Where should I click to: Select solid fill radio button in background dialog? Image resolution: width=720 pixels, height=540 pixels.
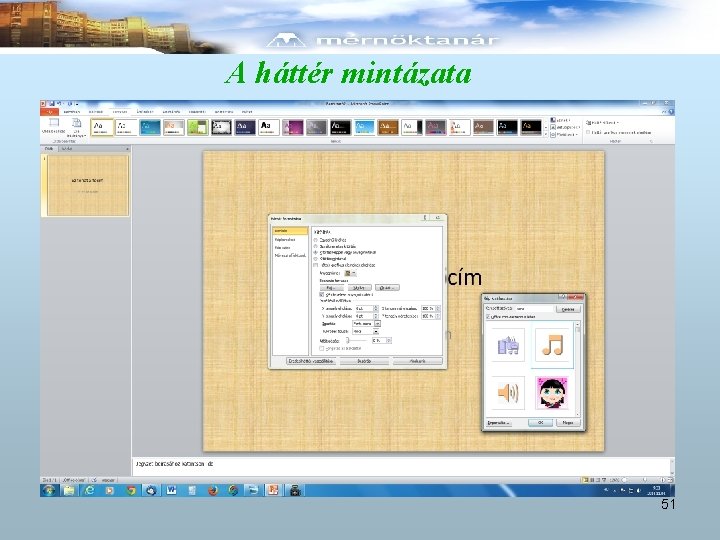315,240
